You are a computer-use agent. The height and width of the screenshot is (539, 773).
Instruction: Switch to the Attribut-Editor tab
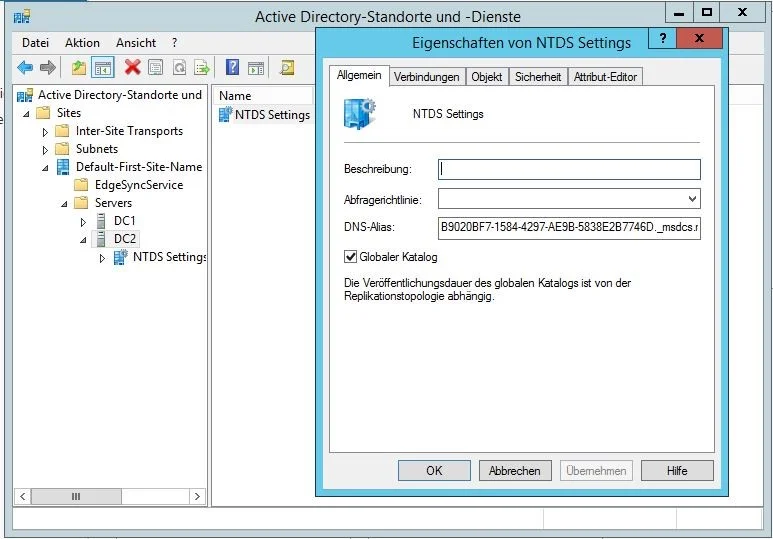point(605,77)
